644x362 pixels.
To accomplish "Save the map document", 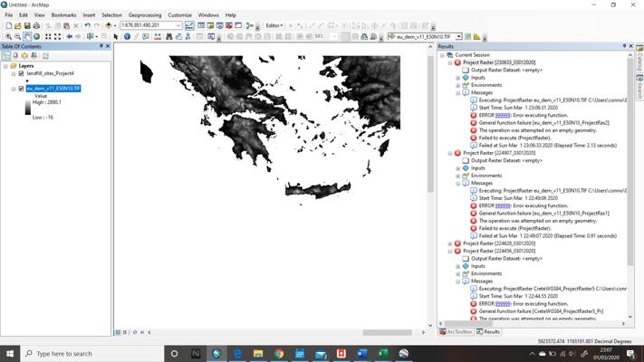I will pos(27,25).
